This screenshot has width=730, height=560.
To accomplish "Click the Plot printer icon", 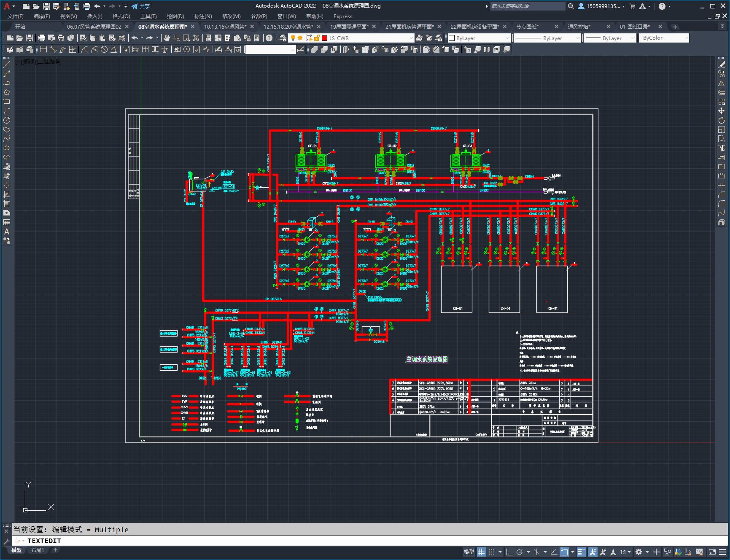I will click(x=42, y=38).
